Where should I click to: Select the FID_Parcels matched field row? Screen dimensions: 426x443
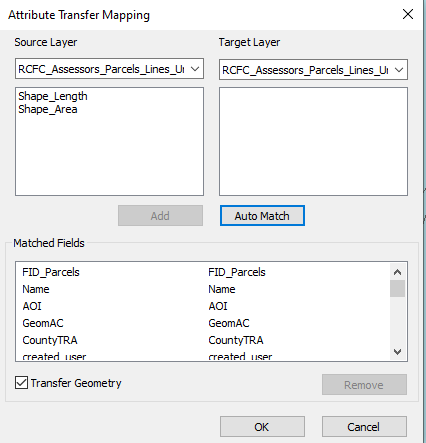[x=203, y=272]
